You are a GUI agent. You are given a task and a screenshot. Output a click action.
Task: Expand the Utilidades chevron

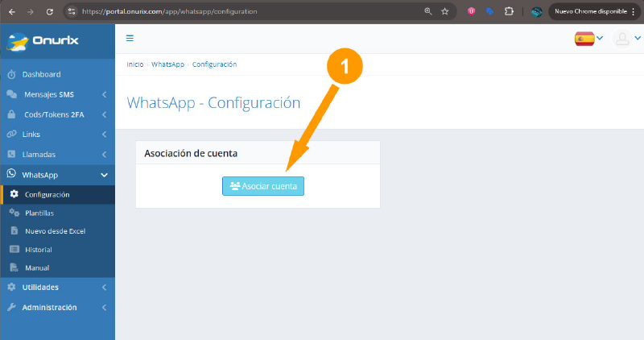point(105,288)
